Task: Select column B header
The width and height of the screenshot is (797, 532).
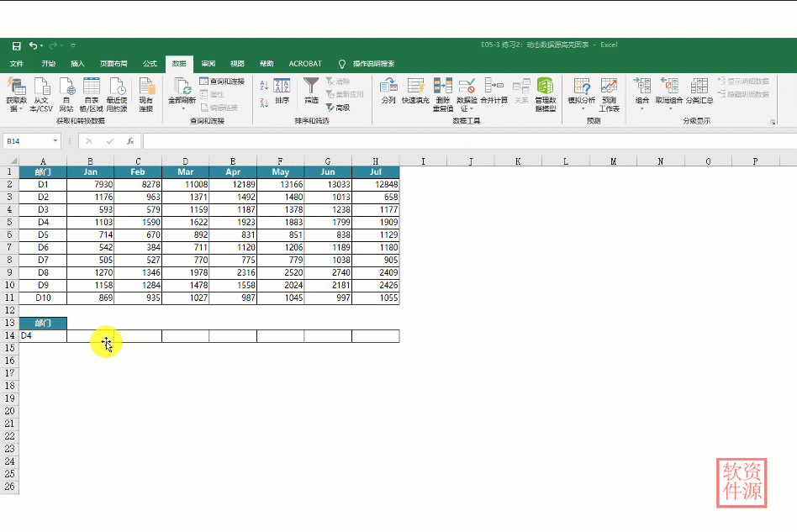Action: [x=91, y=161]
